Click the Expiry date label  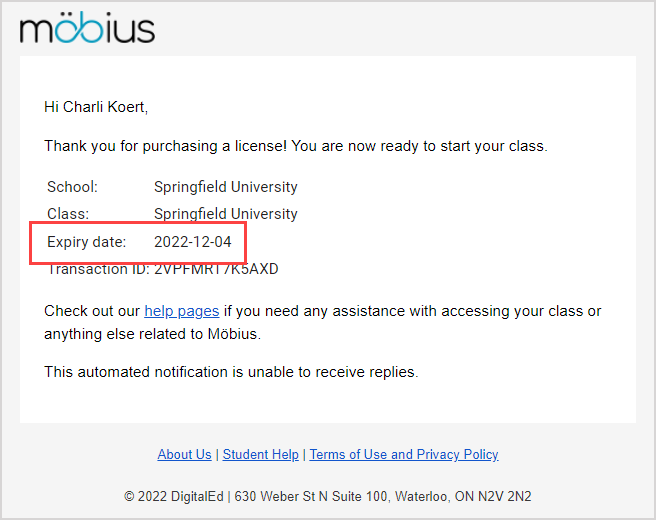click(x=87, y=242)
